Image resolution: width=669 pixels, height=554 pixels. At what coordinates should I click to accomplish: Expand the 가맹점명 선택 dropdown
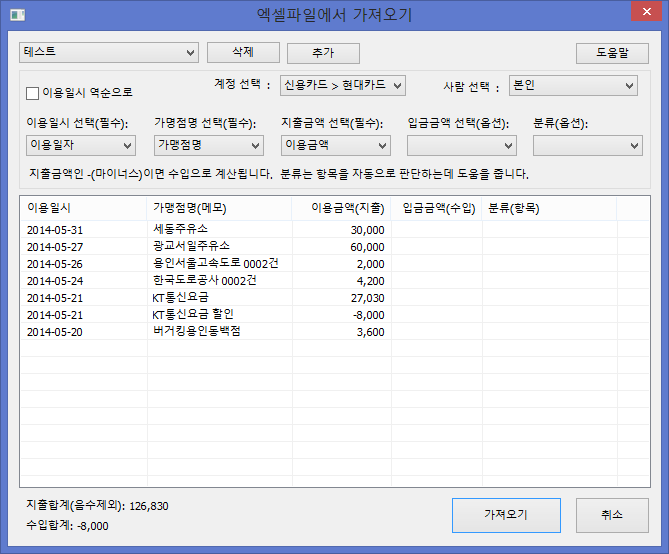click(208, 146)
